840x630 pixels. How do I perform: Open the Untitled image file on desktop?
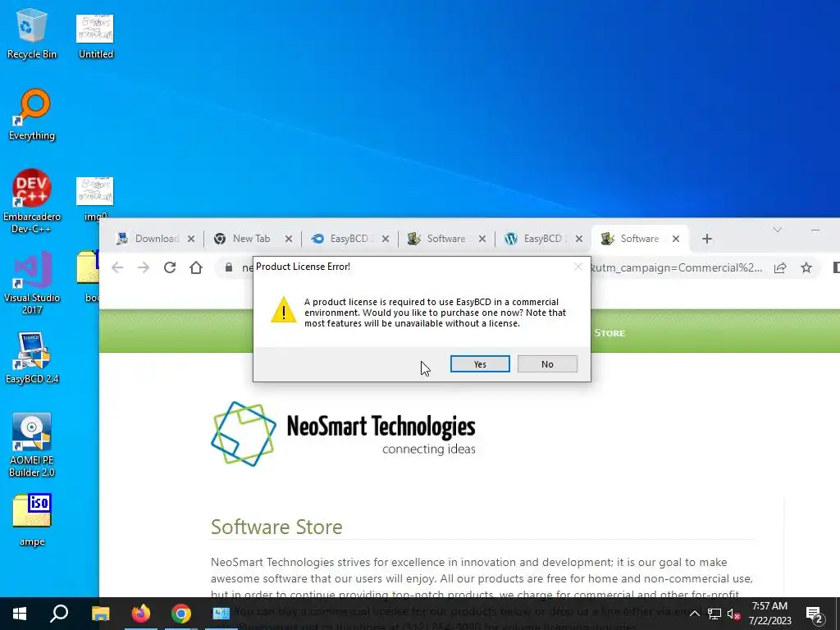[95, 36]
